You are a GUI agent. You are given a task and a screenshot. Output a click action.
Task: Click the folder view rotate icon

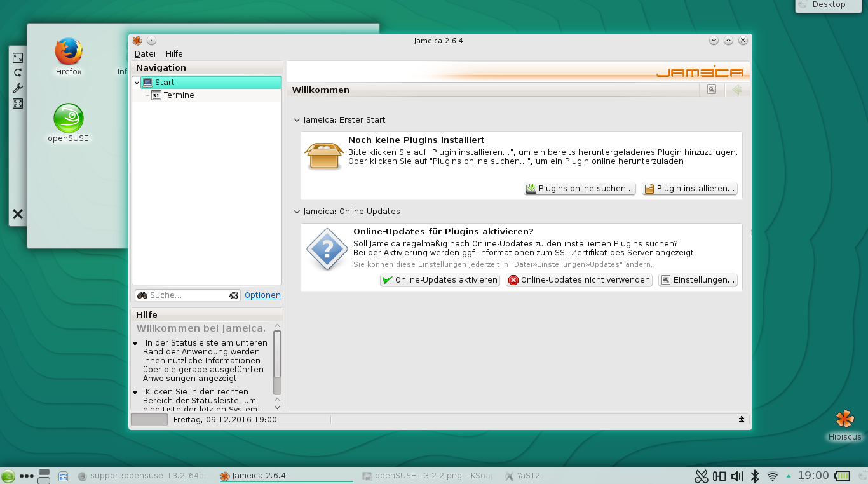[x=18, y=73]
